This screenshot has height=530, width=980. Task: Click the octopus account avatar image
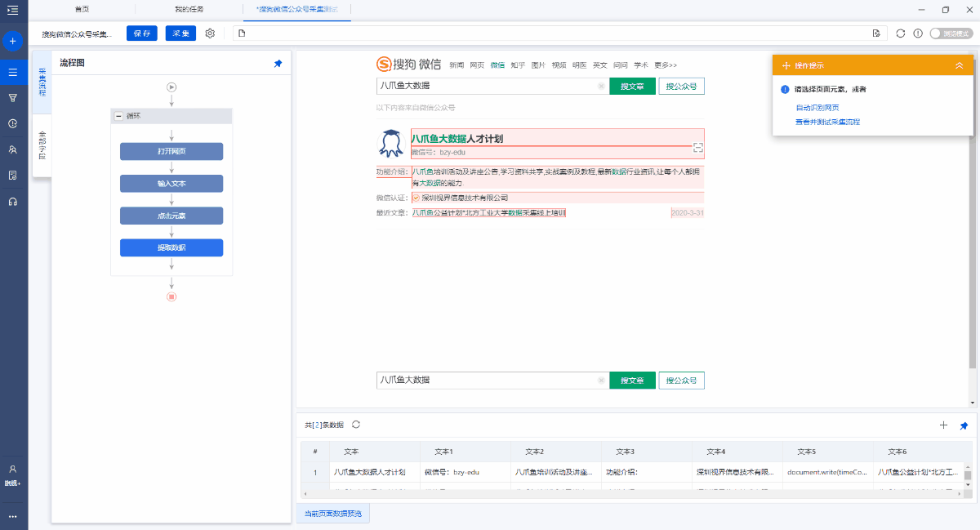(x=391, y=143)
